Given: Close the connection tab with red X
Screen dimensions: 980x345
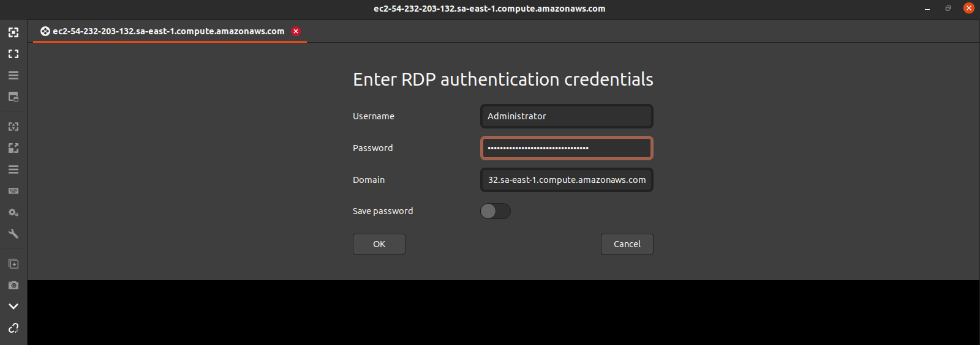Looking at the screenshot, I should (296, 31).
